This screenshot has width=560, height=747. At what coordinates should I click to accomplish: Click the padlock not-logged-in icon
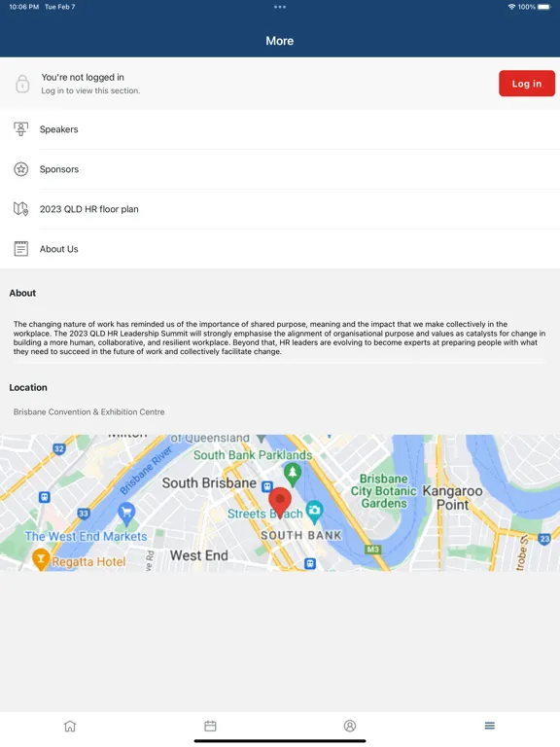(22, 84)
